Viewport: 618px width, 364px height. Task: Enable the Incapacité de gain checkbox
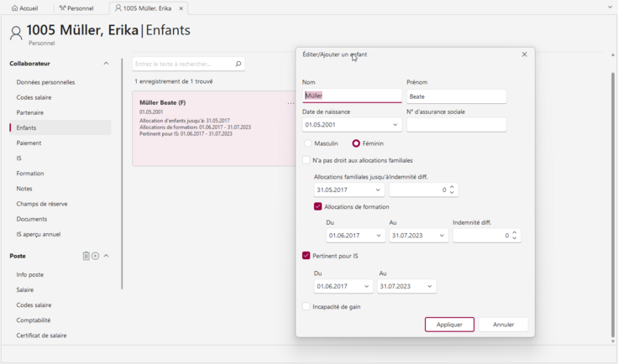point(306,307)
